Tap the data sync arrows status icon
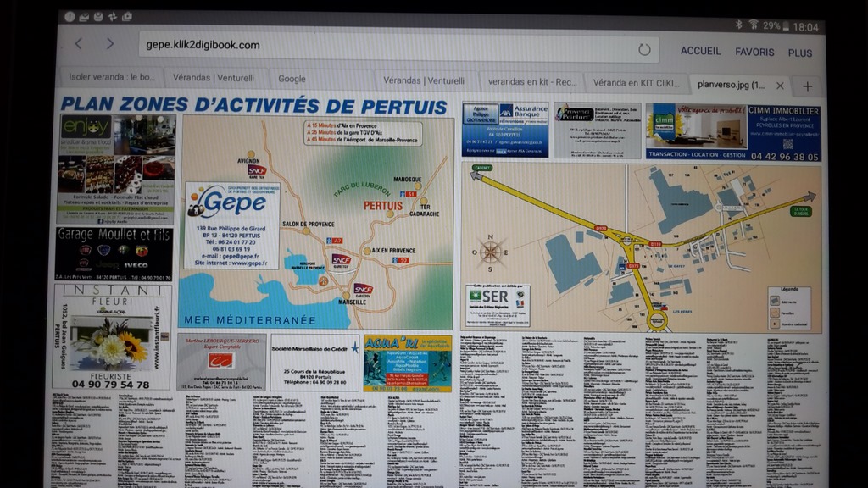This screenshot has width=868, height=488. point(113,17)
